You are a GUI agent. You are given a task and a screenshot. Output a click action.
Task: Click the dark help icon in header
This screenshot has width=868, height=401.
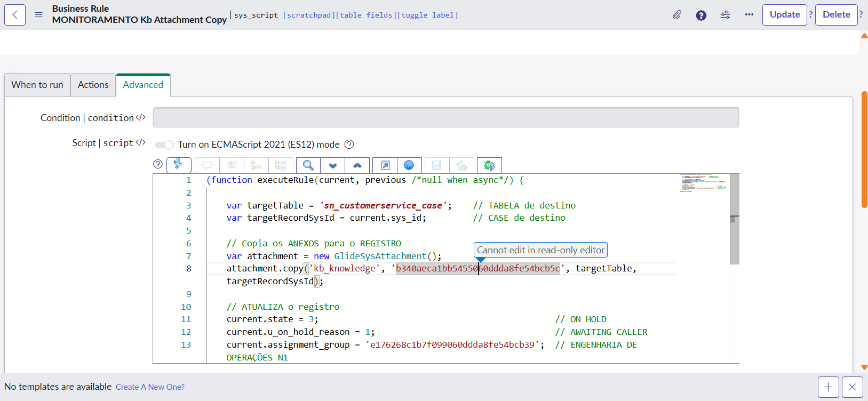(701, 15)
